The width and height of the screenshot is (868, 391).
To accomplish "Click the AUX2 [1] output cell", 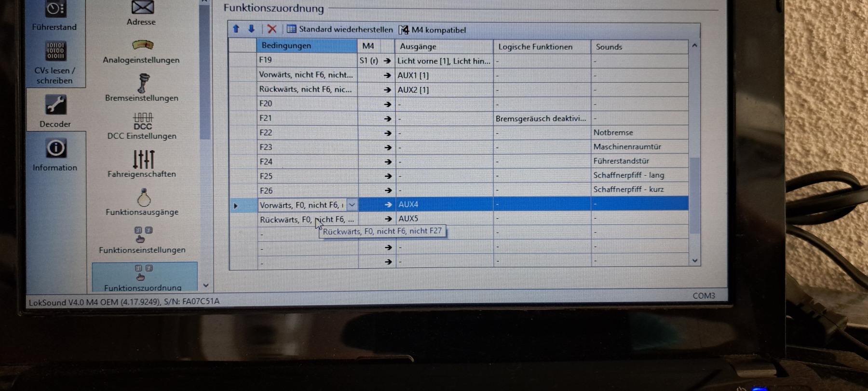I will pyautogui.click(x=444, y=90).
